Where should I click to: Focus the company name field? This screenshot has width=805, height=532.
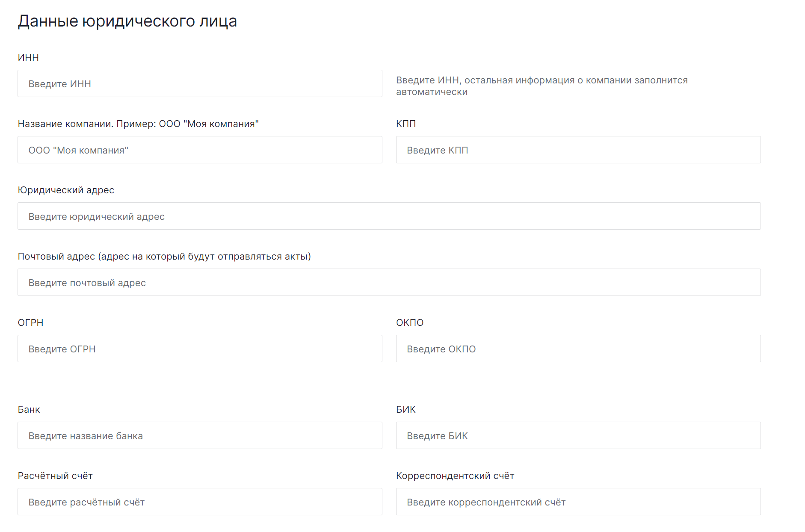point(200,150)
